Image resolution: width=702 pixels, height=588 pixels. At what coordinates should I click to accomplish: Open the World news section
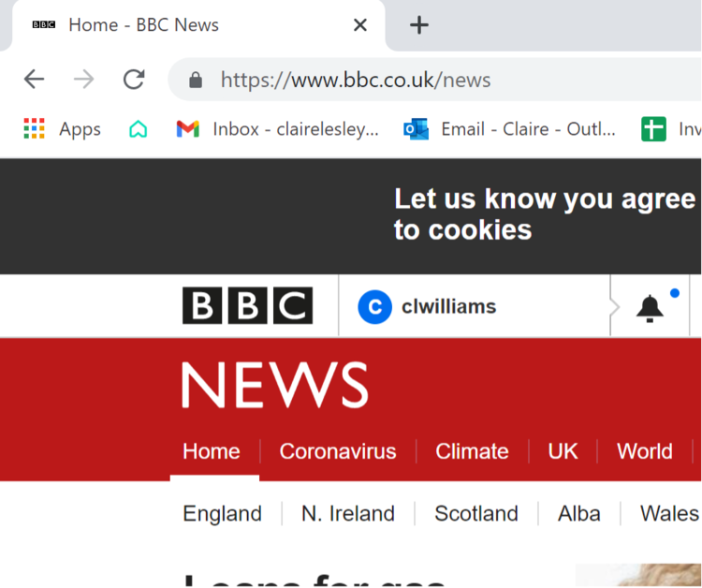click(x=645, y=451)
